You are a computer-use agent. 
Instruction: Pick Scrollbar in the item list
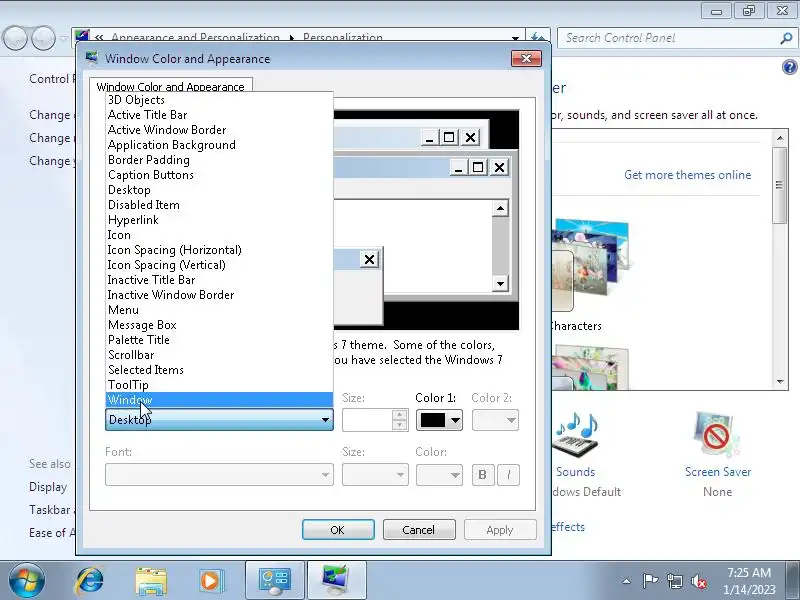coord(219,355)
